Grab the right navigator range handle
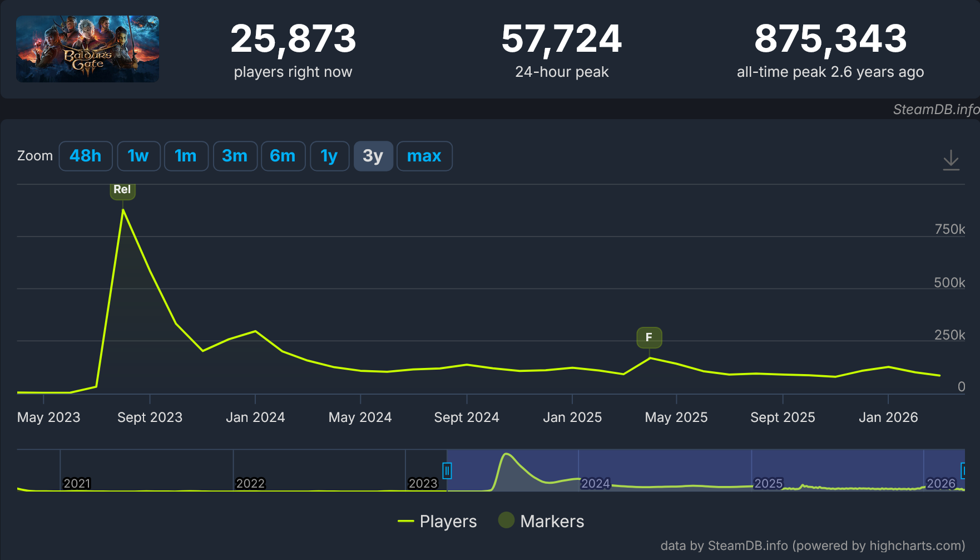Viewport: 980px width, 560px height. click(964, 471)
